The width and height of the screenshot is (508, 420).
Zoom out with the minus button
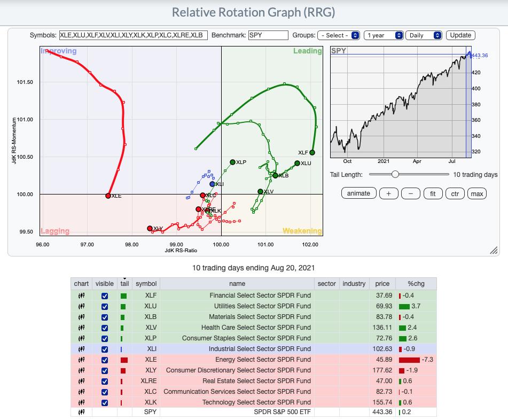point(410,193)
